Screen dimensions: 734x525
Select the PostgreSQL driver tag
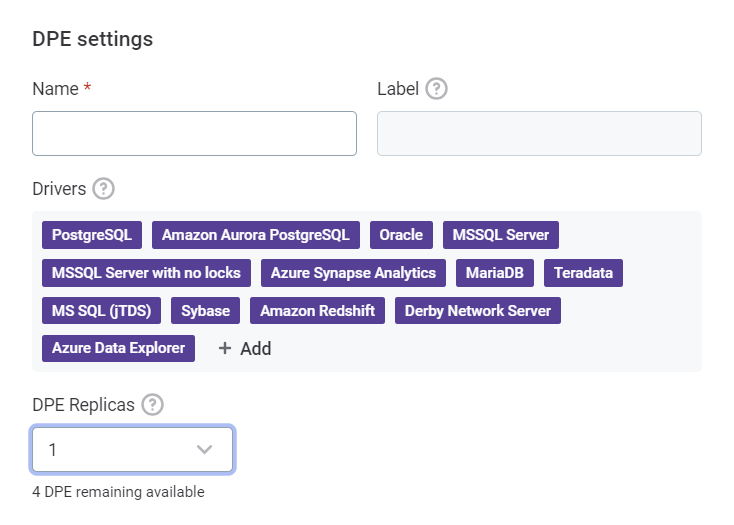tap(92, 235)
